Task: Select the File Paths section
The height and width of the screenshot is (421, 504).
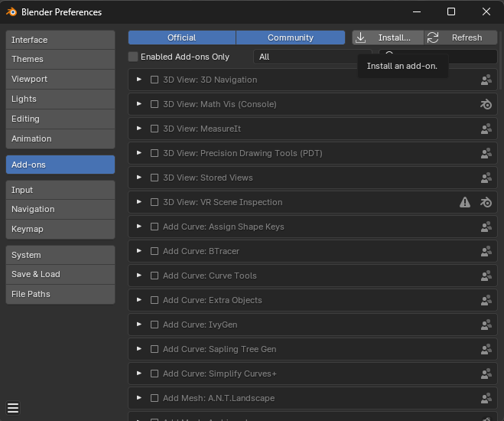Action: (60, 294)
